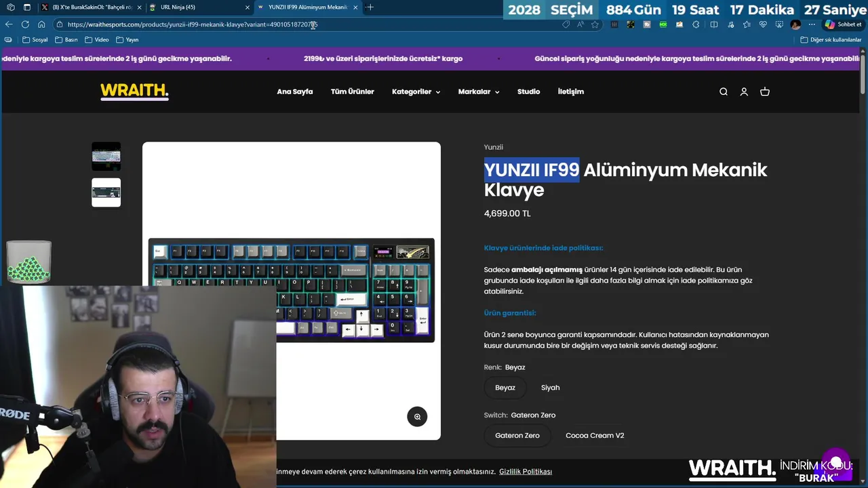Image resolution: width=868 pixels, height=488 pixels.
Task: Open the site info padlock icon
Action: pos(60,24)
